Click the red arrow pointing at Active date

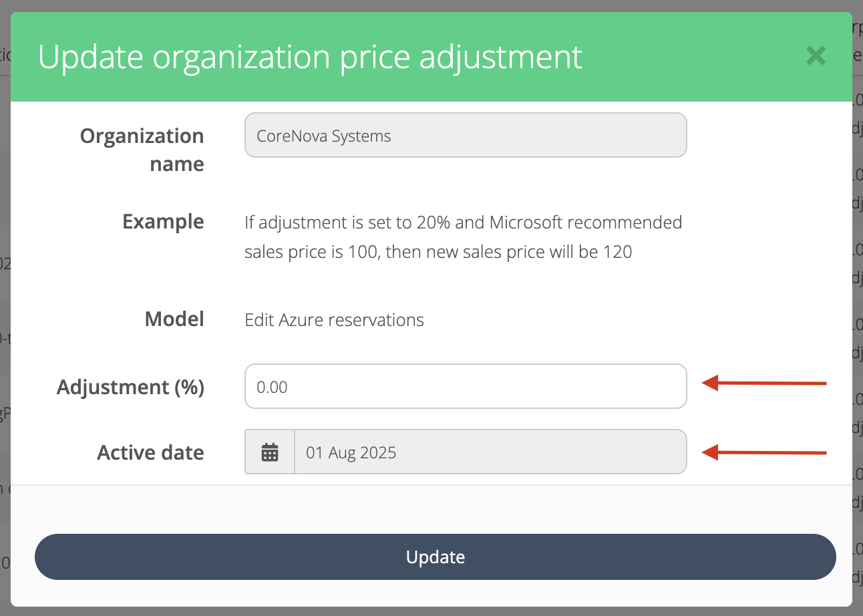[764, 453]
